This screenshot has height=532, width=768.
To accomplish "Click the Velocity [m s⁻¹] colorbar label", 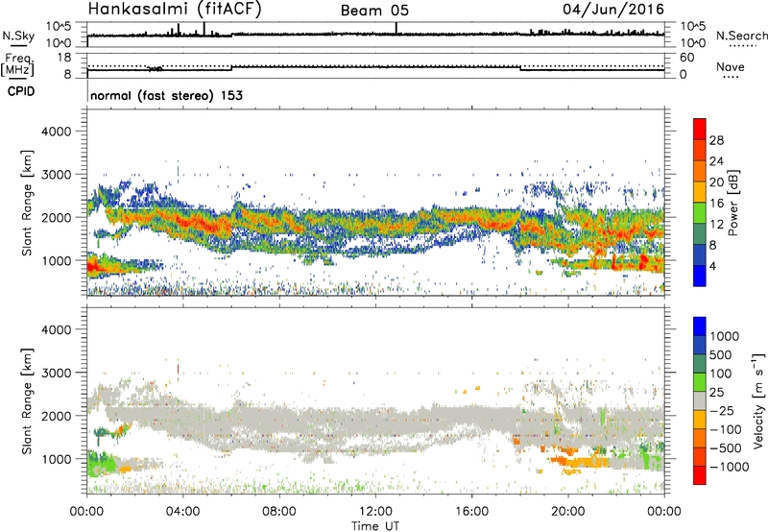I will click(x=759, y=400).
